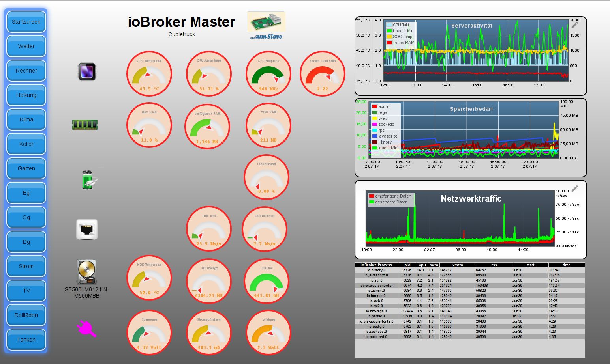610x364 pixels.
Task: Click the hard disk drive icon
Action: pyautogui.click(x=87, y=272)
